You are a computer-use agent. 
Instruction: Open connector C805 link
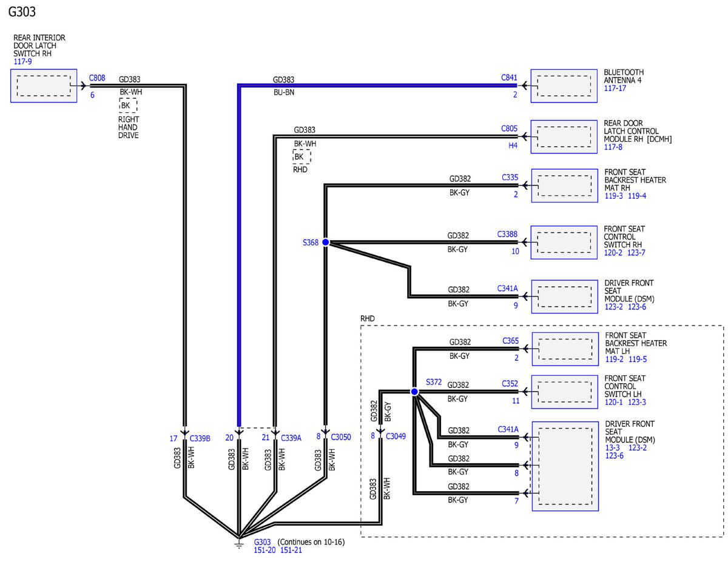pos(509,129)
